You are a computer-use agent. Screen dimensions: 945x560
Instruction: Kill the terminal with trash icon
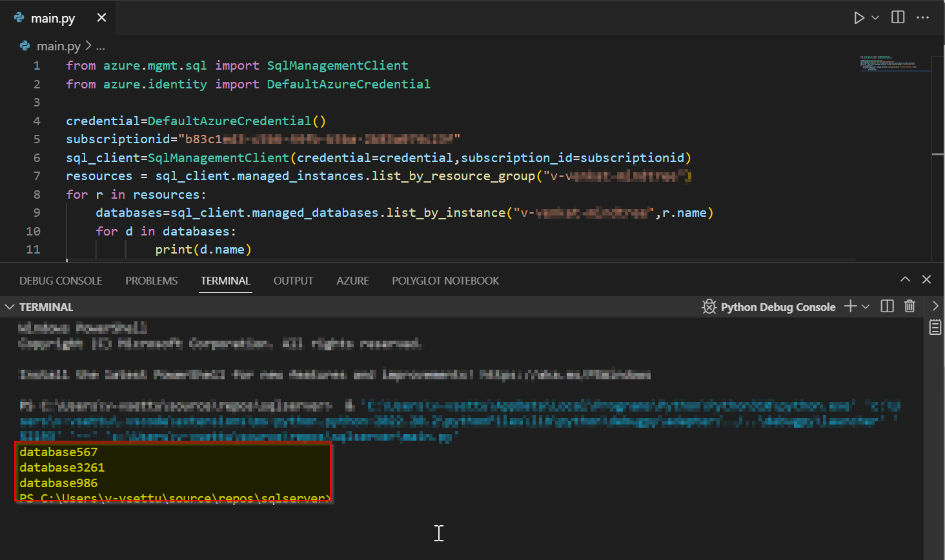pyautogui.click(x=909, y=306)
